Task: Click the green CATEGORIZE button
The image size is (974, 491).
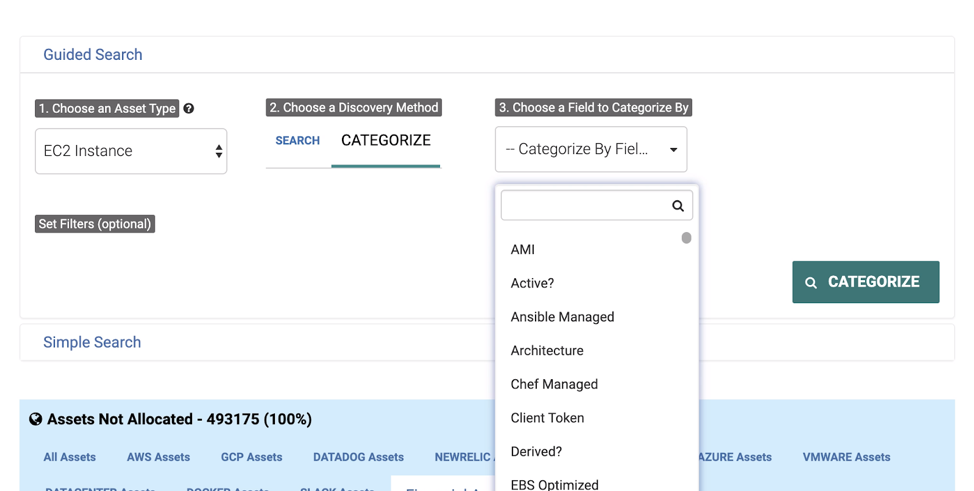Action: 865,282
